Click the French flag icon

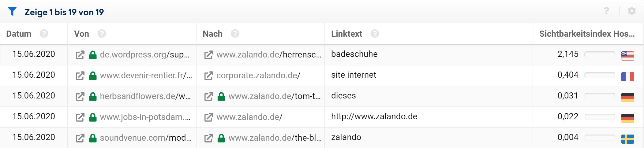tap(627, 76)
